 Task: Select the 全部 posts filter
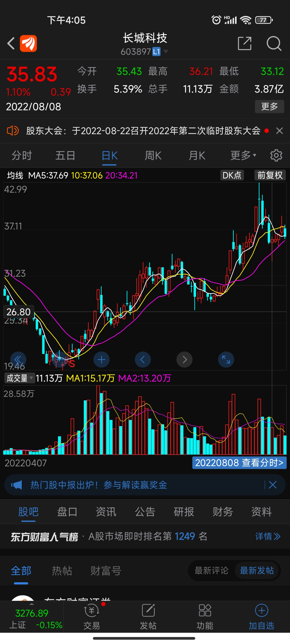tap(21, 571)
